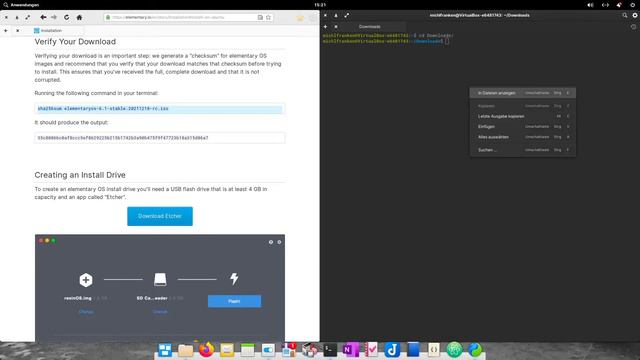
Task: Open Joplin from the dock
Action: (x=392, y=350)
